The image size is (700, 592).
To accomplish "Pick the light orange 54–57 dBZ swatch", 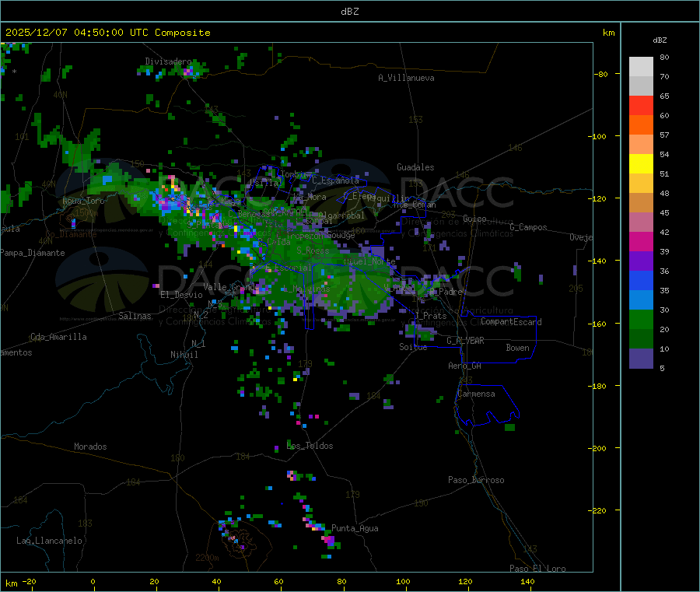I will 641,144.
